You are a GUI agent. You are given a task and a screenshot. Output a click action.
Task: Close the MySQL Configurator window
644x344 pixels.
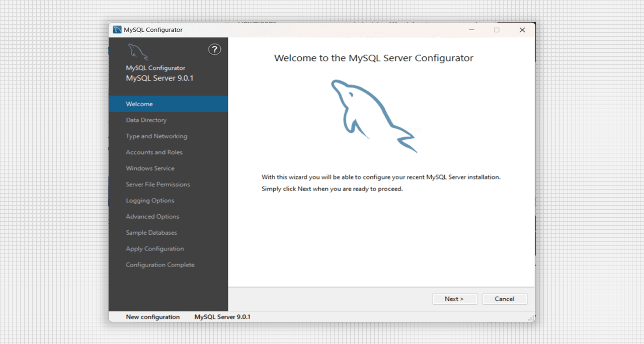(522, 30)
